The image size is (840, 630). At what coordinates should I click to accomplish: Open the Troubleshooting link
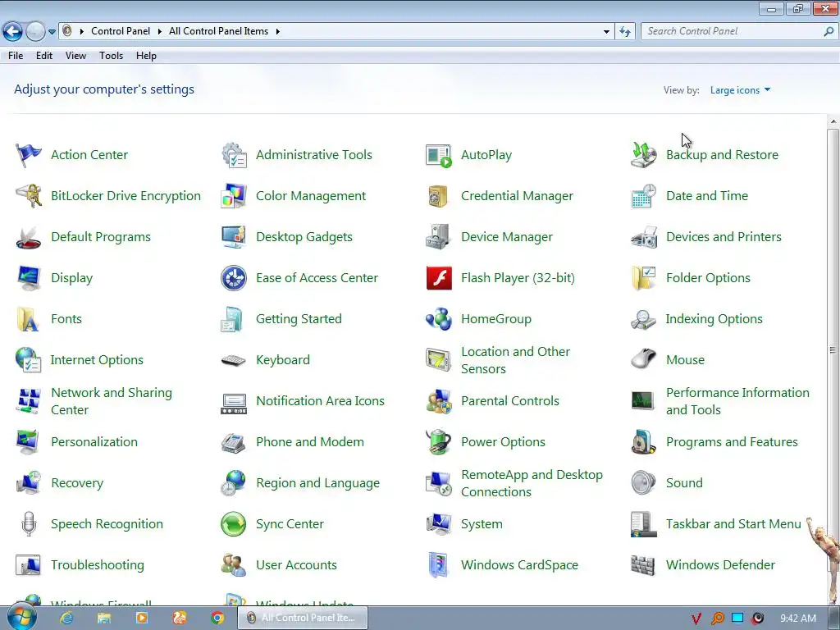pyautogui.click(x=98, y=565)
